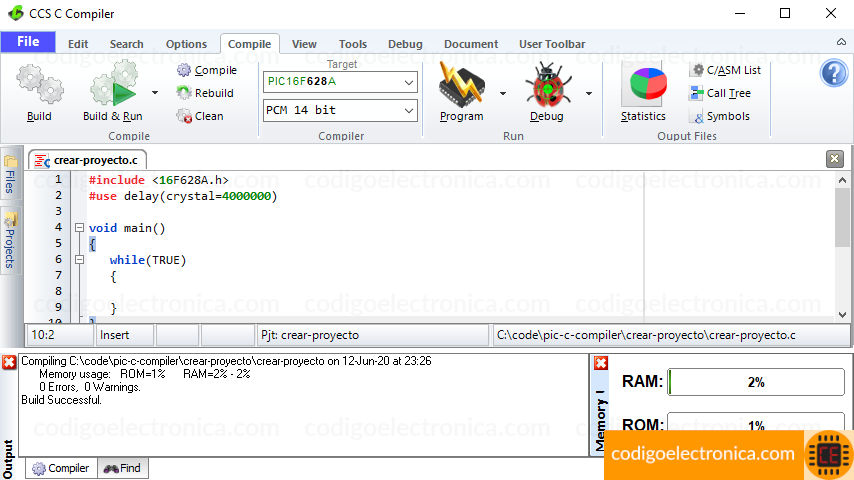This screenshot has width=854, height=480.
Task: Select the Find output tab
Action: tap(123, 468)
